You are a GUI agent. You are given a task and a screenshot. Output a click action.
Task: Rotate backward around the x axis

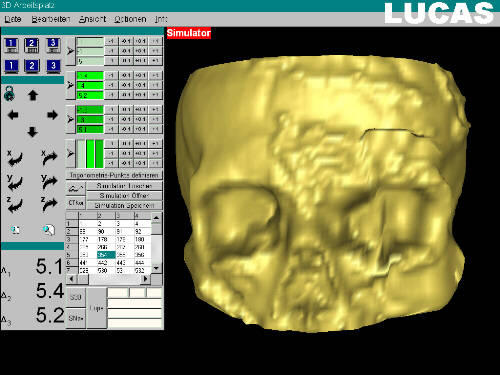coord(15,157)
